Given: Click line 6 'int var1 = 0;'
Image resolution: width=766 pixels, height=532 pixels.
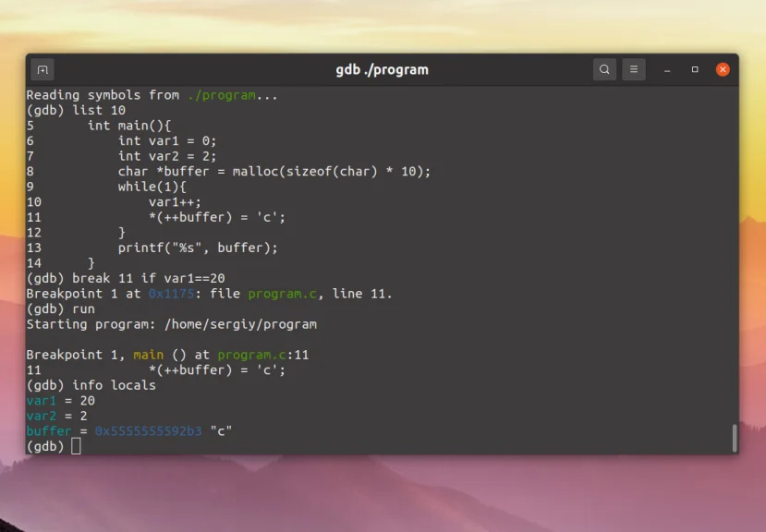Looking at the screenshot, I should point(166,140).
